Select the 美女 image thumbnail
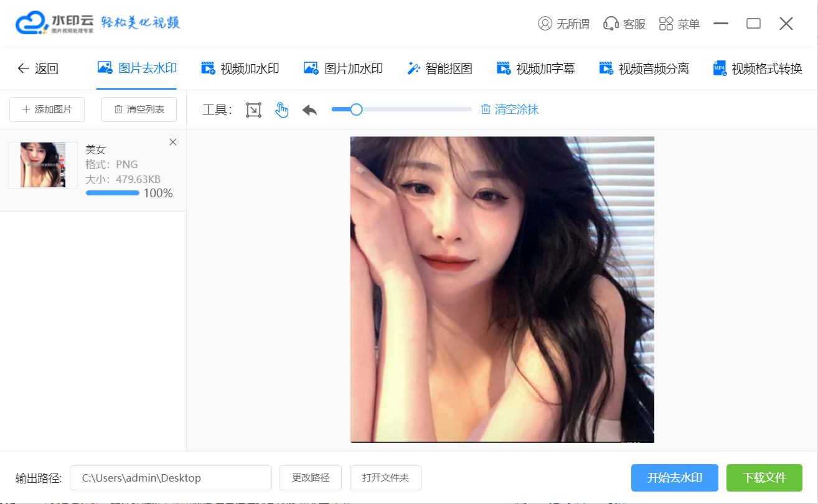Screen dimensions: 818x504 (43, 165)
